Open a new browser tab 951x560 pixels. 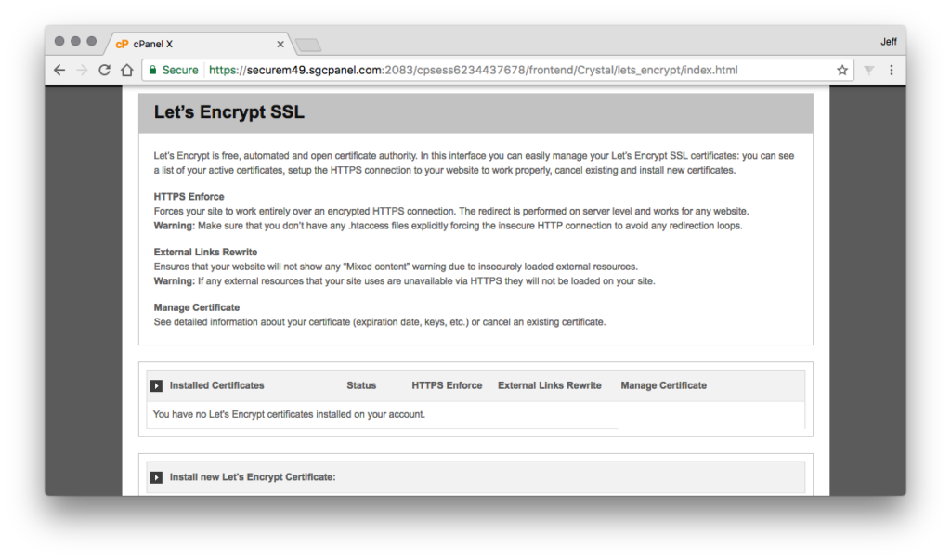(307, 45)
